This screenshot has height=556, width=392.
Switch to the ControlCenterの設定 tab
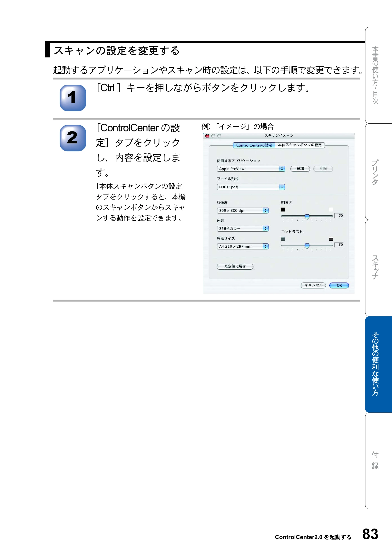tap(254, 145)
